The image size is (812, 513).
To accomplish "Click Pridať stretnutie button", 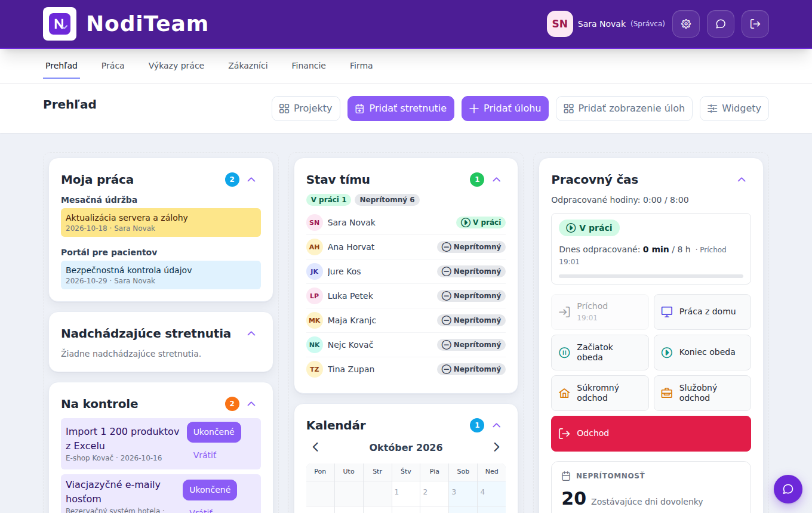I will click(x=401, y=109).
